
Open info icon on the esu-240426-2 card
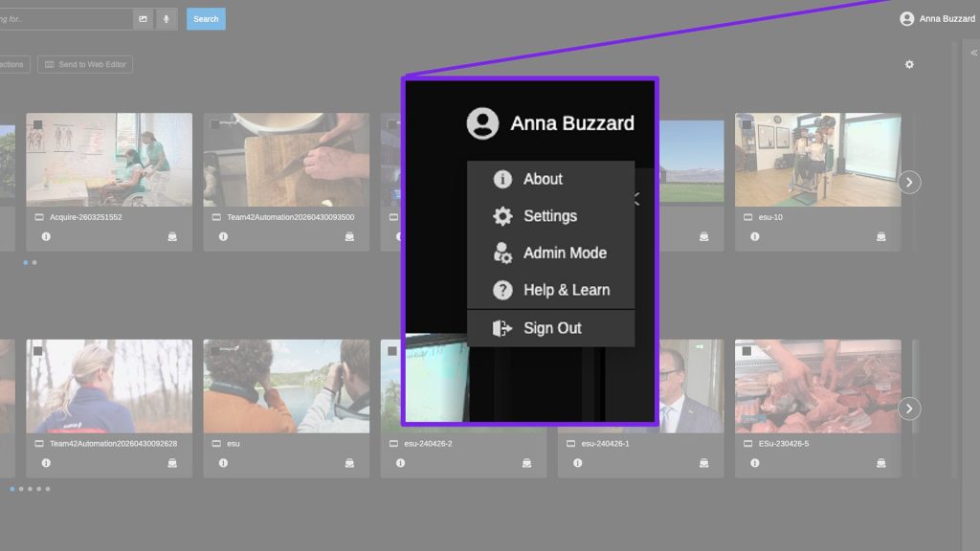401,463
